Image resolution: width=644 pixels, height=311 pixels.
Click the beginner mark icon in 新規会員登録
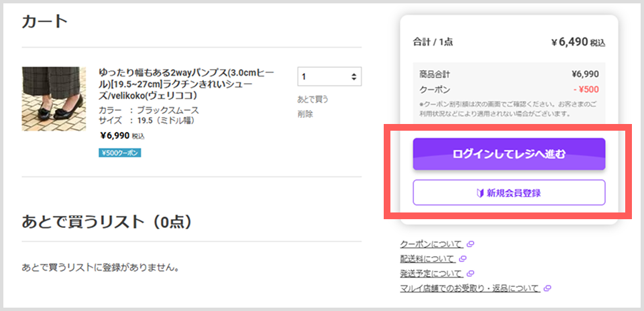point(480,193)
